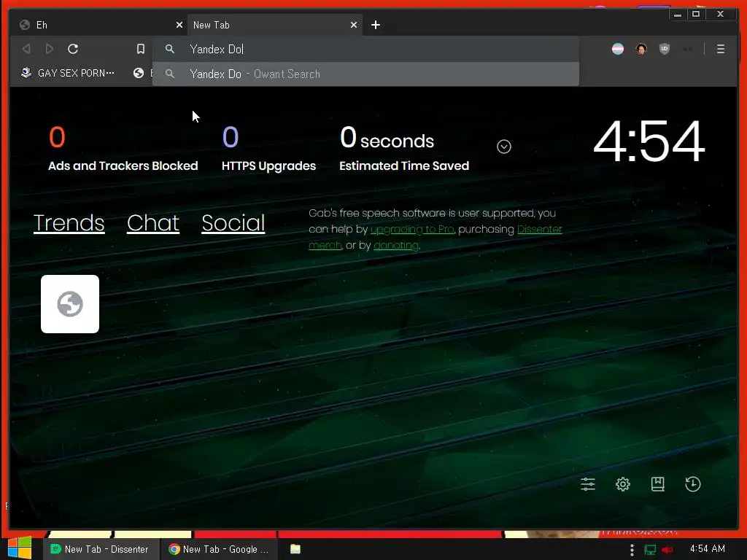Select the New Tab tab
747x560 pixels.
275,25
